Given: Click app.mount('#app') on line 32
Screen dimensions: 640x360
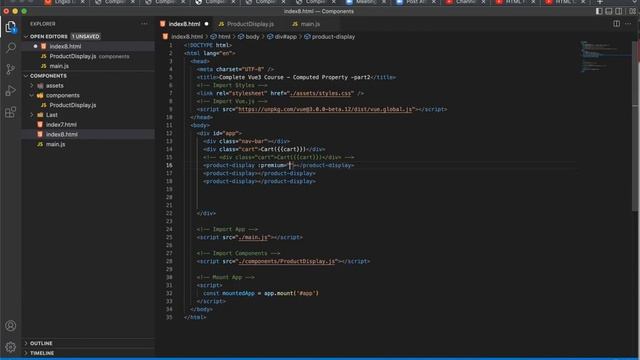Looking at the screenshot, I should pos(291,293).
